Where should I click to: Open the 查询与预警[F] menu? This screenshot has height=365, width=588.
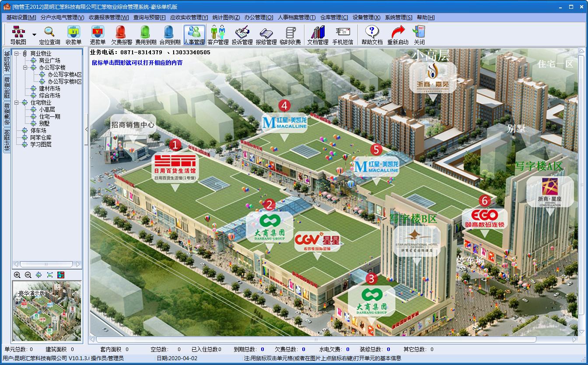coord(149,18)
